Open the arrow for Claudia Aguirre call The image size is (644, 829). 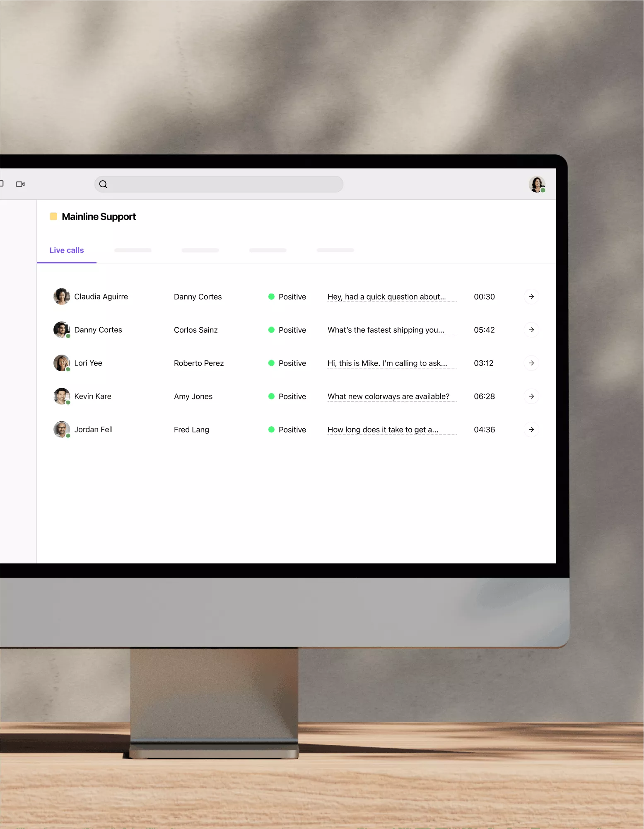click(531, 297)
